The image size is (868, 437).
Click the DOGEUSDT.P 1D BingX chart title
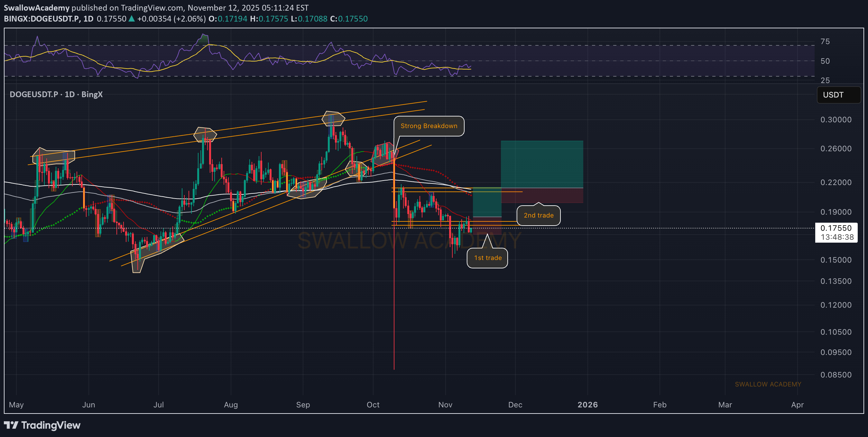(56, 94)
